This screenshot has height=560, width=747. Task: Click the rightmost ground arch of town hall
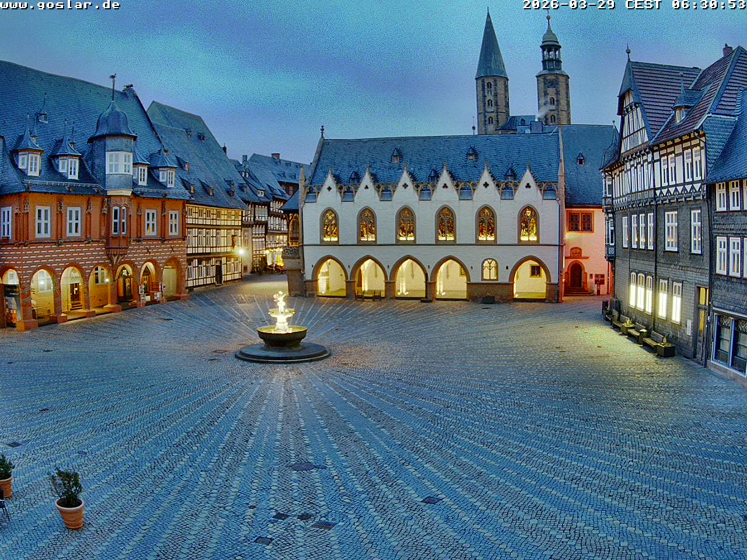coord(530,279)
